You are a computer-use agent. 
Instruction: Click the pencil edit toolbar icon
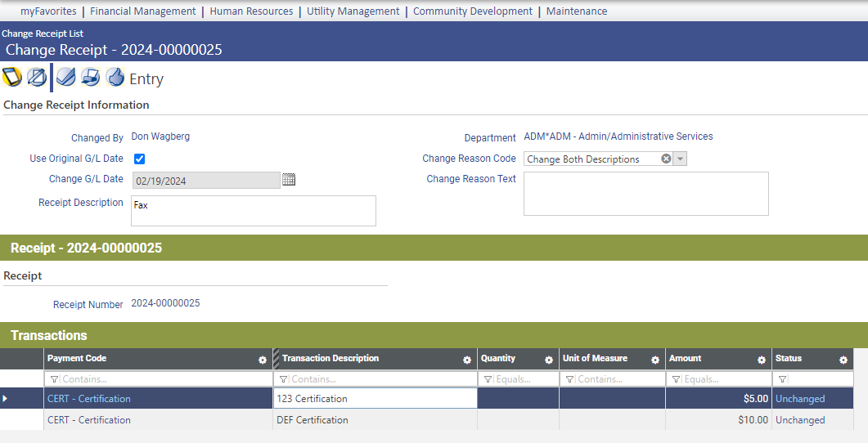(x=37, y=77)
